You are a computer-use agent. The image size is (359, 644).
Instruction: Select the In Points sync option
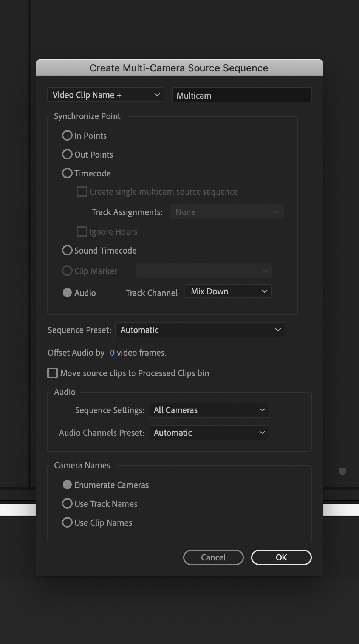(x=67, y=136)
